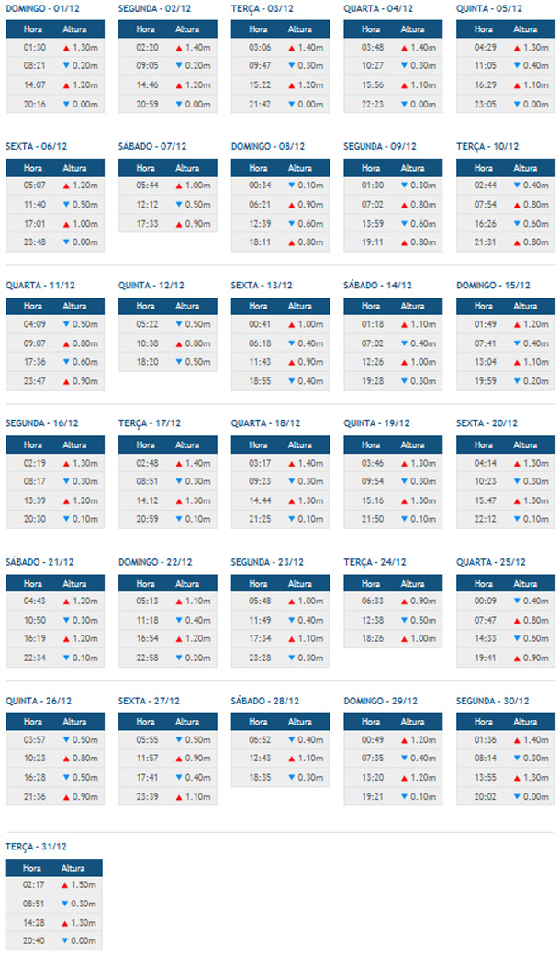This screenshot has width=560, height=956.
Task: Click the 22:34 time cell on Sábado 21/12
Action: coord(33,658)
